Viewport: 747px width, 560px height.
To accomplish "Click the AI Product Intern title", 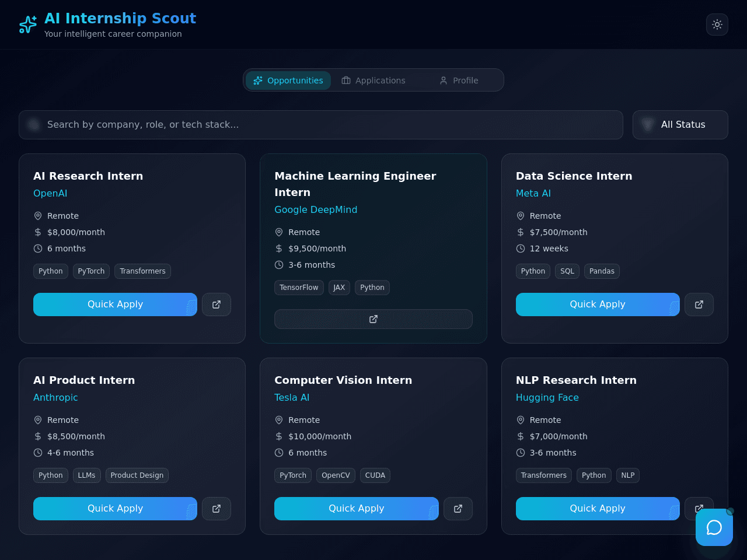I will point(84,380).
